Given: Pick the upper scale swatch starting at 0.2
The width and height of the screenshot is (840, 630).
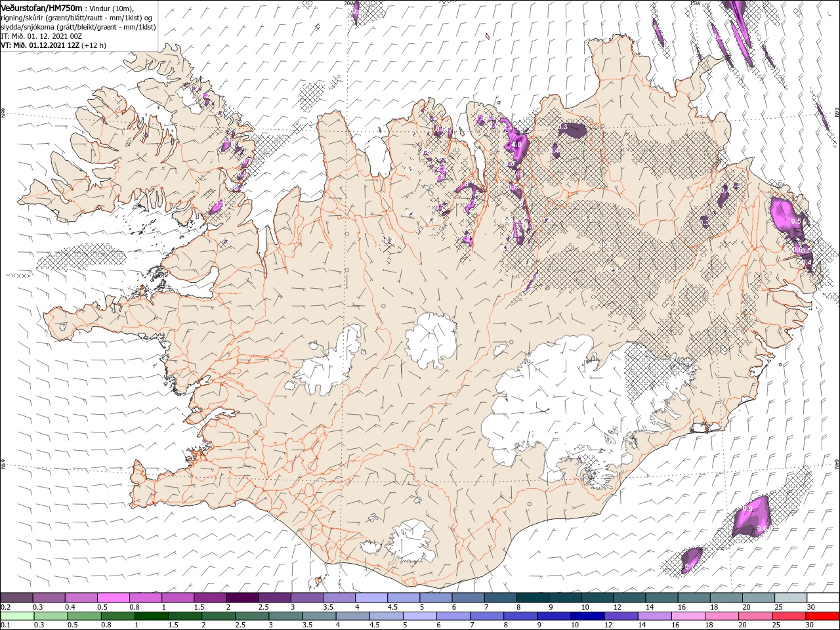Looking at the screenshot, I should (x=16, y=597).
